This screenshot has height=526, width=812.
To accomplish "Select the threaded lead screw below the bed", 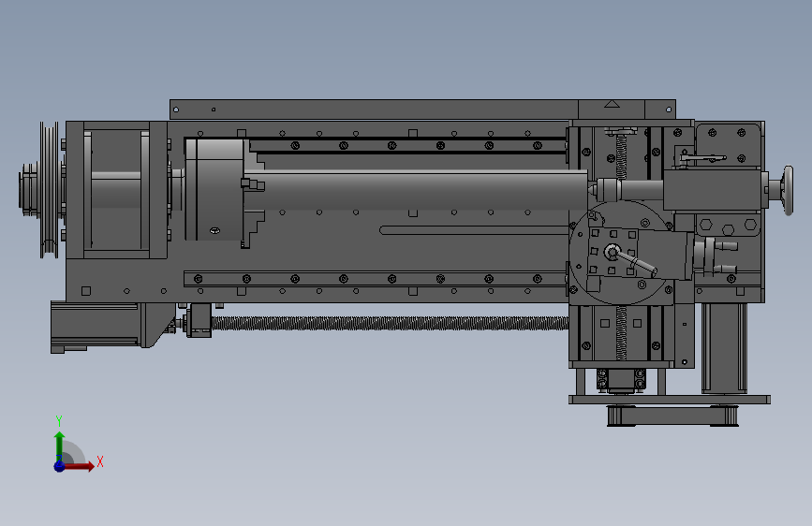I will click(390, 324).
